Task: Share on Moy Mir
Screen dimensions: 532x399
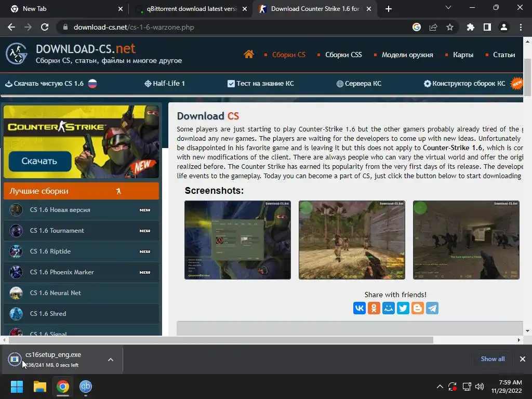Action: pos(389,308)
